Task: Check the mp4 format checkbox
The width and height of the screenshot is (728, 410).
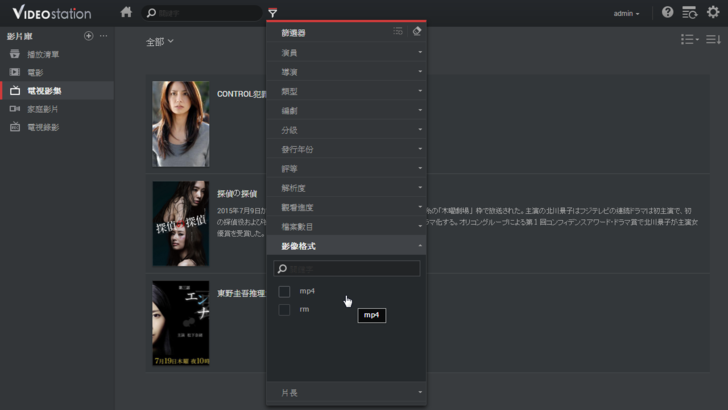Action: [285, 291]
